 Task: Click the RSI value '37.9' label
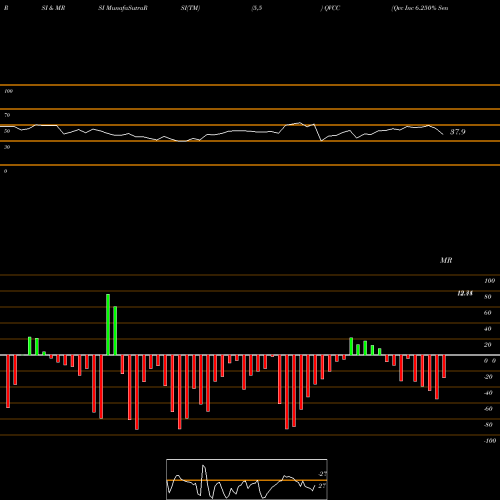[x=458, y=132]
